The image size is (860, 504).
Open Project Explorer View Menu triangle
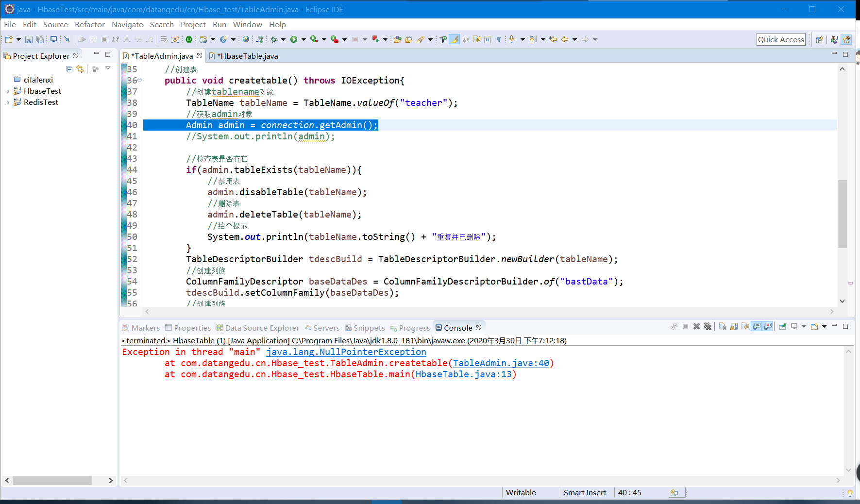point(108,68)
